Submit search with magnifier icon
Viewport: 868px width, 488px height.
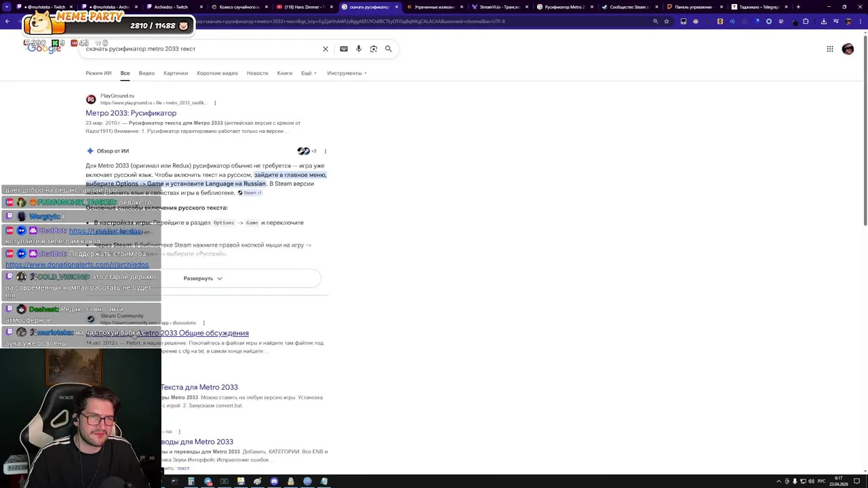389,49
